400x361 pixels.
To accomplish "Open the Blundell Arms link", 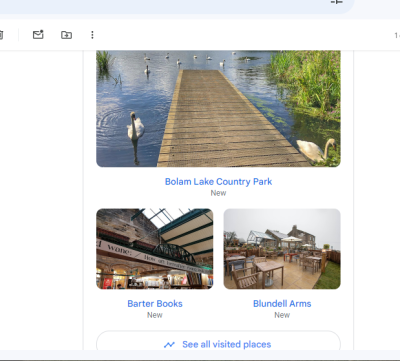I will (282, 304).
